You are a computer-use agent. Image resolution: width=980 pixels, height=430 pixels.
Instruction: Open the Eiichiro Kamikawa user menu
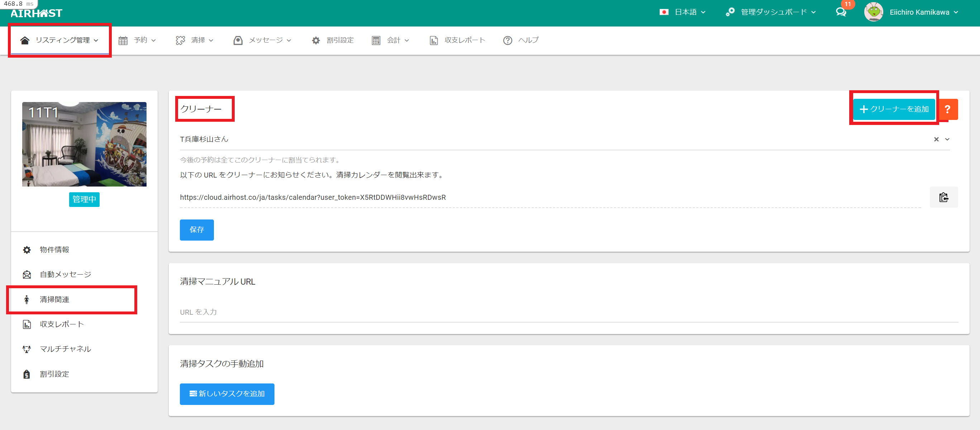tap(919, 12)
